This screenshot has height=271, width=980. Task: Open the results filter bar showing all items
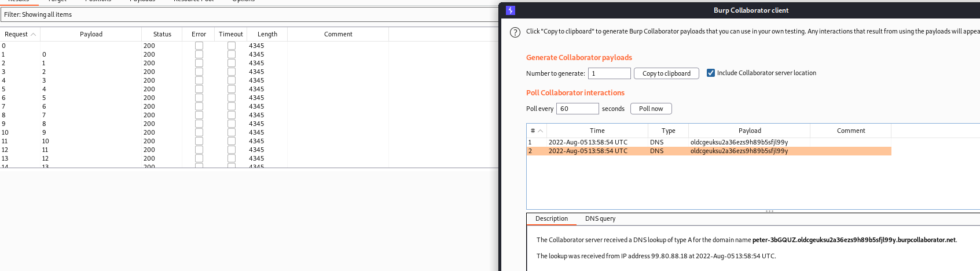(x=249, y=14)
